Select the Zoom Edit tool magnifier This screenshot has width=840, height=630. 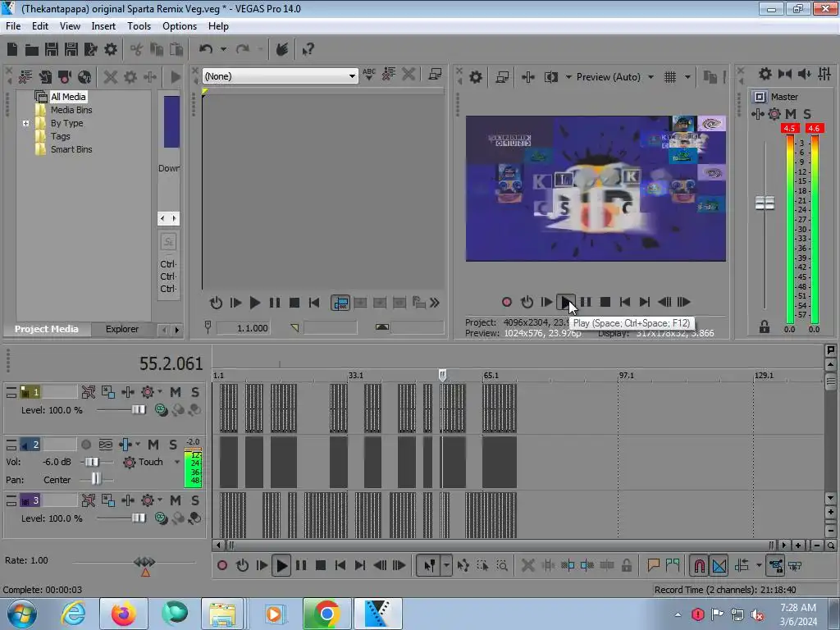(502, 565)
